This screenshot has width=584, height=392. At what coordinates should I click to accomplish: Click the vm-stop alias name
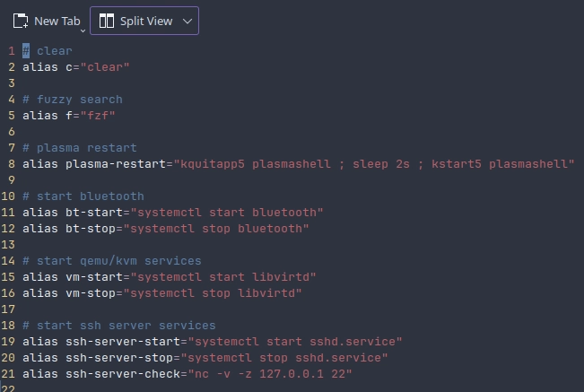(91, 293)
